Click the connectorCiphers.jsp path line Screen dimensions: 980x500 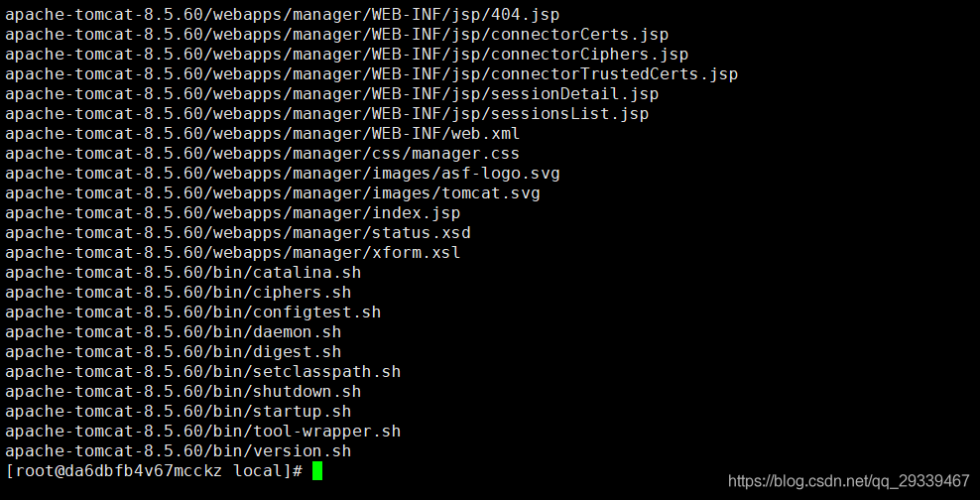347,54
